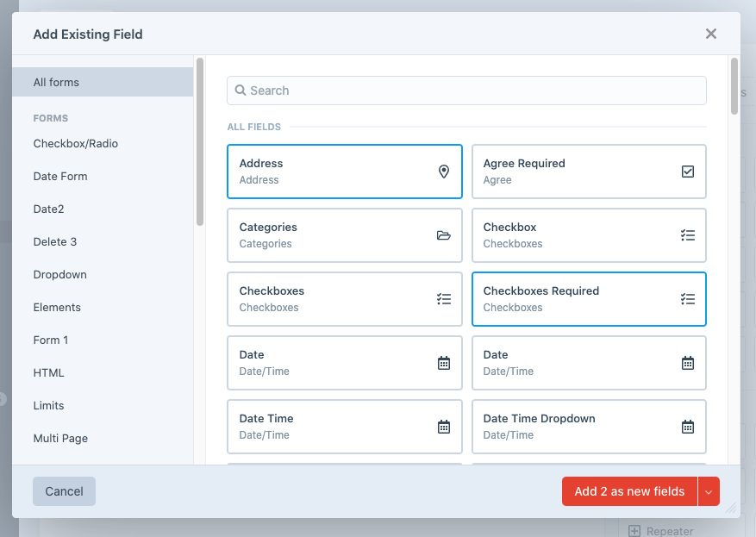Select the Date Time Dropdown field card
The height and width of the screenshot is (537, 756).
point(589,427)
